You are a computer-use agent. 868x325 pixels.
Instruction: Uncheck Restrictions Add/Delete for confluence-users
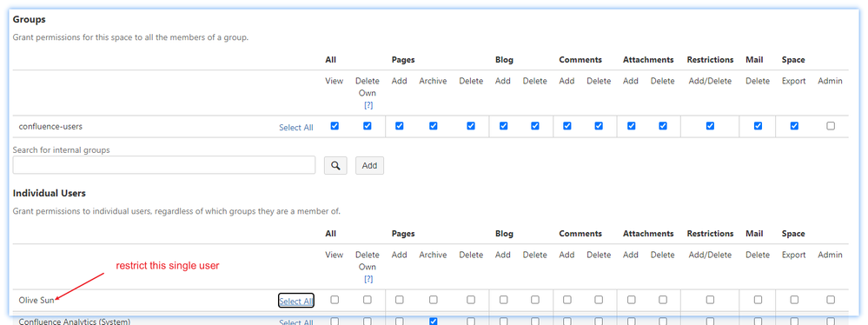tap(710, 126)
